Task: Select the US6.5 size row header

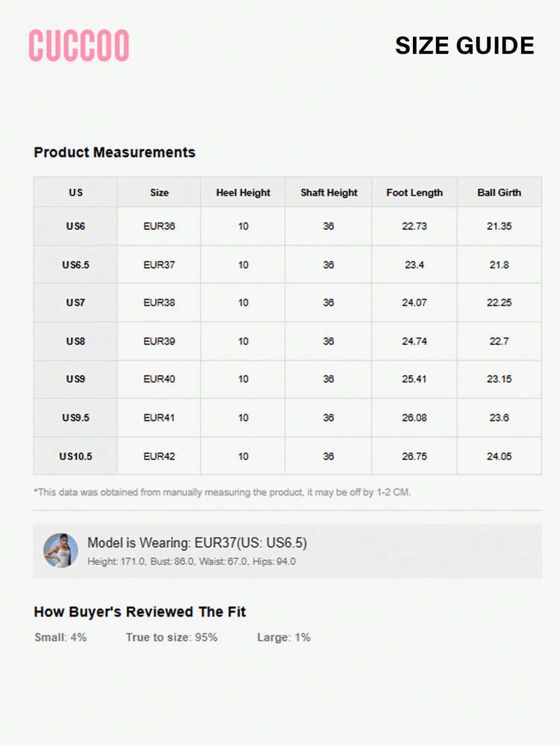Action: 75,264
